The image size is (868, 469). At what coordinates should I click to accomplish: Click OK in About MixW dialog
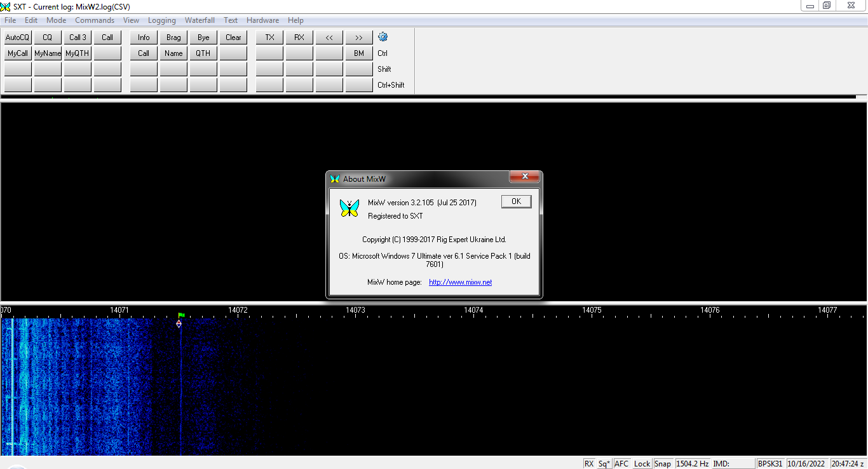[516, 201]
